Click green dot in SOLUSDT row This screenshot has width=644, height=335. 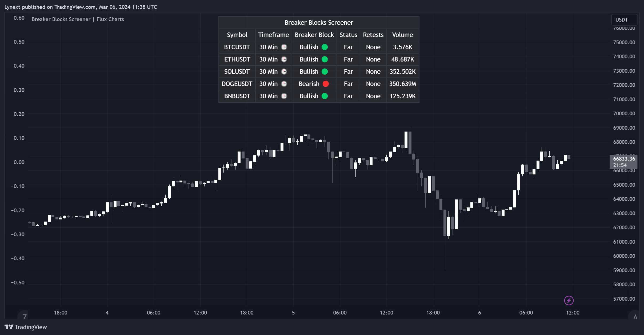pos(325,72)
